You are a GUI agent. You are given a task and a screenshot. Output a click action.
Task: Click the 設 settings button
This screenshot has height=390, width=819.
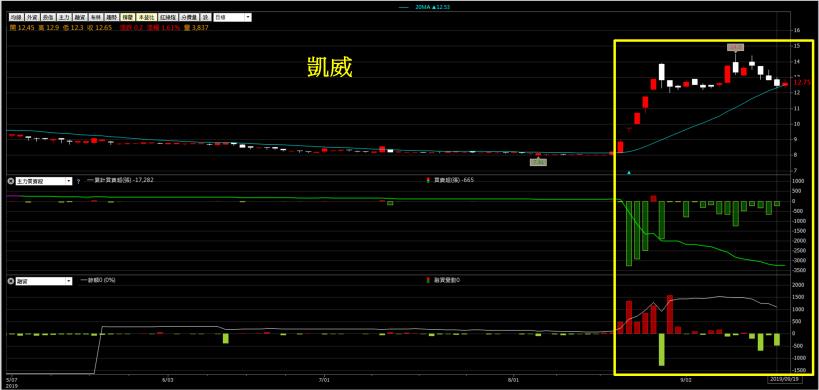(x=206, y=17)
